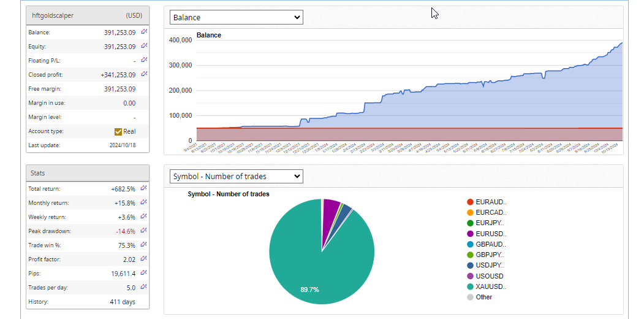Viewport: 644px width, 319px height.
Task: Click the Trades per day chart icon
Action: point(144,287)
